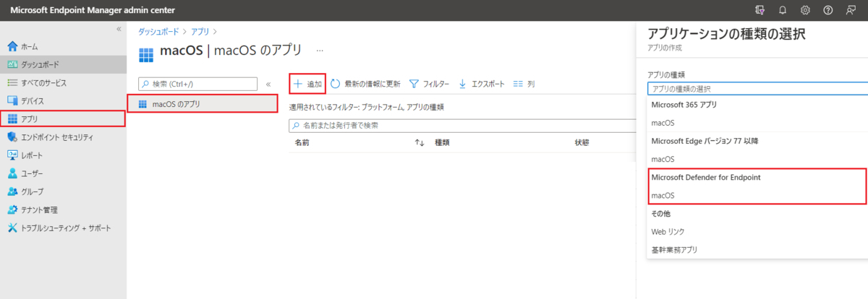Follow the アプリ breadcrumb link
Viewport: 868px width, 299px height.
point(200,31)
